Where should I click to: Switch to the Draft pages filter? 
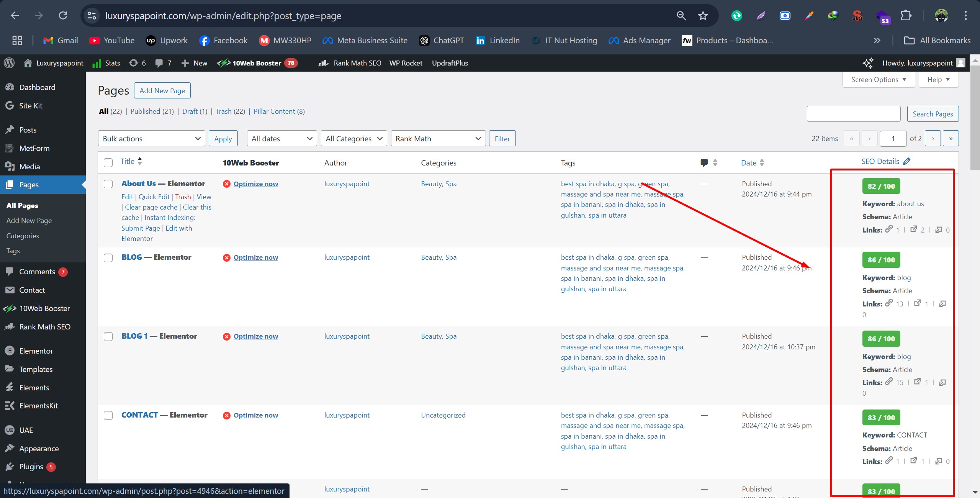point(190,111)
